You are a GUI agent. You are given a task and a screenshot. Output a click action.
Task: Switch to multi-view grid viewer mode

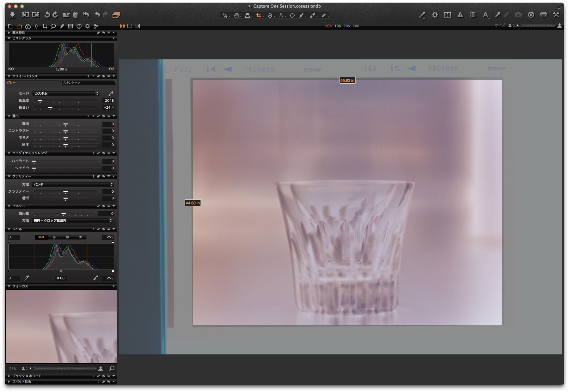(123, 26)
